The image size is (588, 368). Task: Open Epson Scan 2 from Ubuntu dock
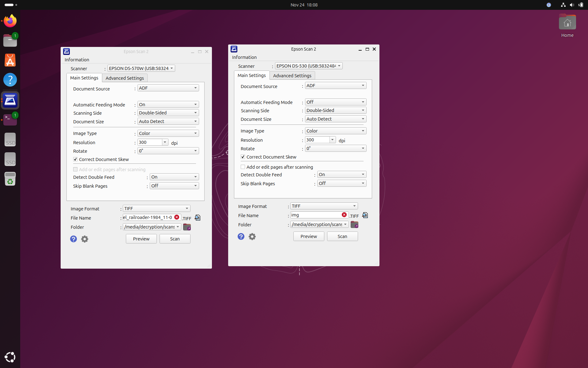tap(10, 100)
